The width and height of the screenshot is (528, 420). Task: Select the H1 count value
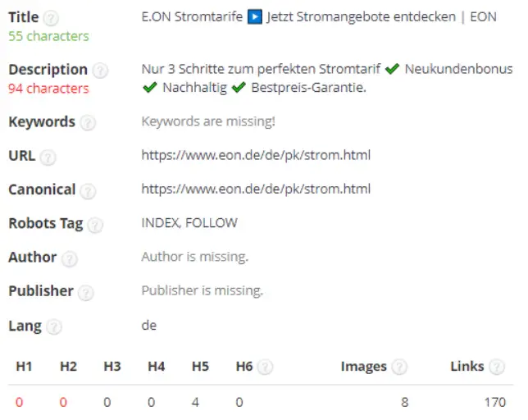[x=20, y=403]
